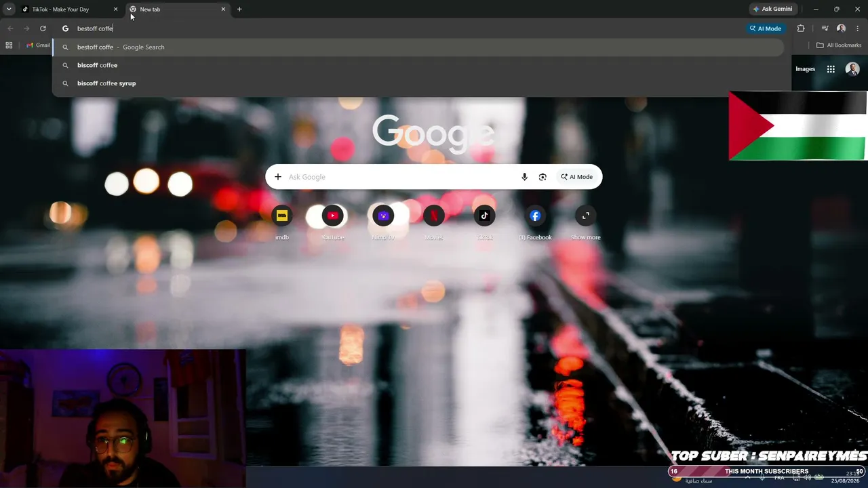The image size is (868, 488).
Task: Click the Ask Gemini button
Action: tap(772, 9)
